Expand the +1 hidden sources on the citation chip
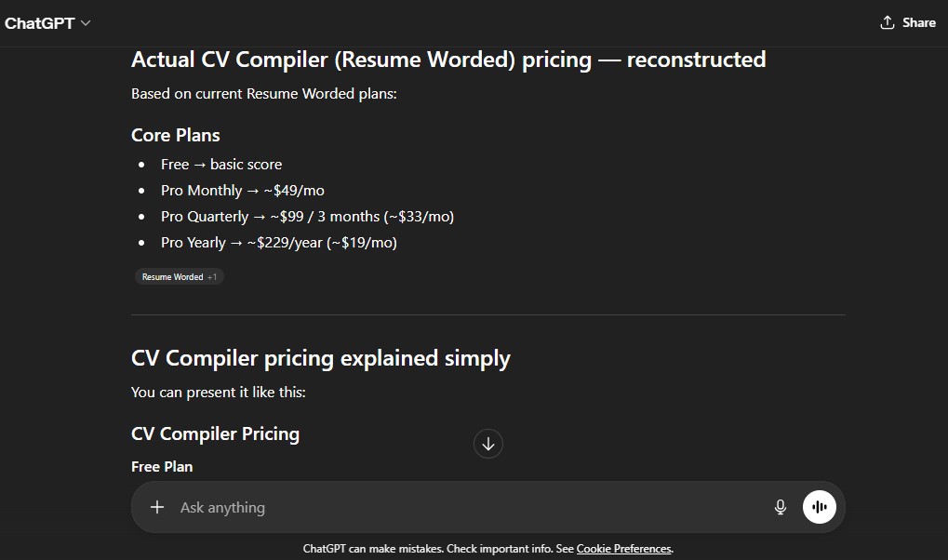Screen dimensions: 948x560 point(211,275)
